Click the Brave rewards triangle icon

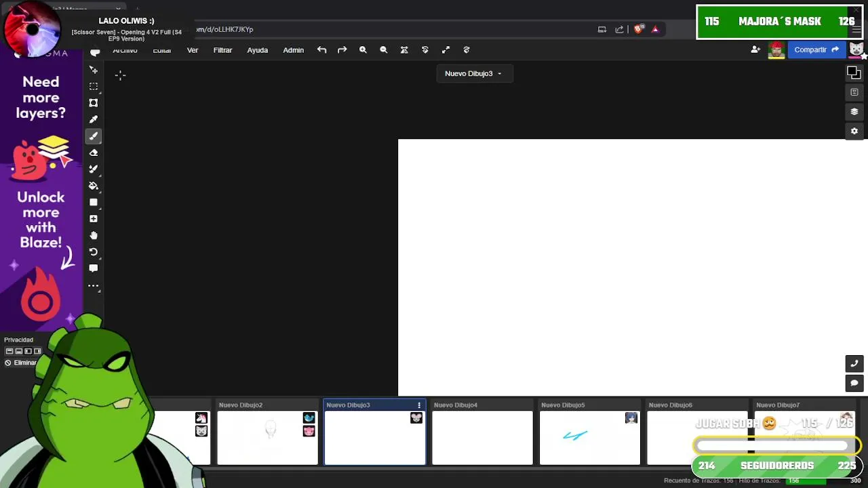tap(655, 29)
